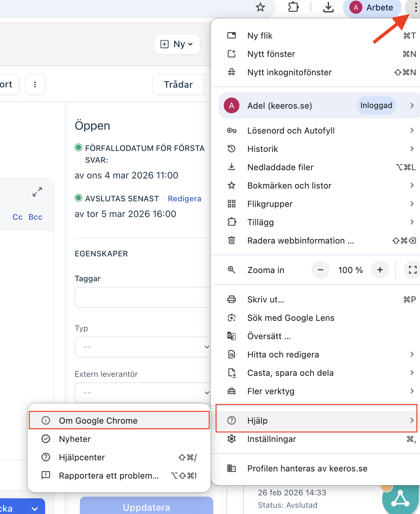Open the downloads icon in the toolbar

(x=328, y=7)
